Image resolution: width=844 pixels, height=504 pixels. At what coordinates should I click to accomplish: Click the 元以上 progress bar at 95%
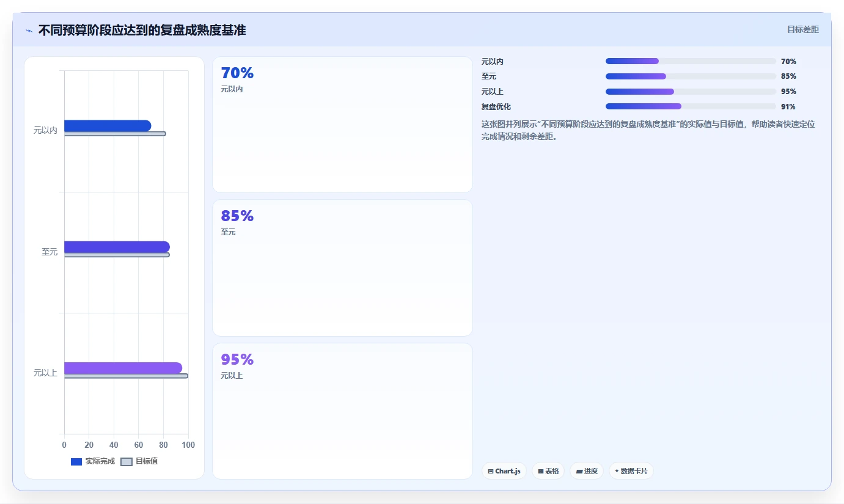coord(691,92)
